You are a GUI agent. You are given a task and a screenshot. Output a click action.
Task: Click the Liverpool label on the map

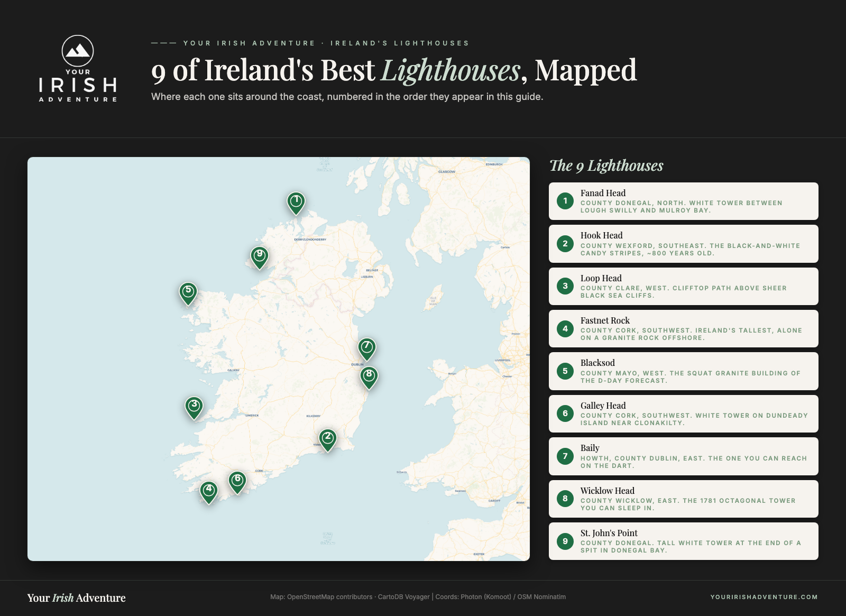(x=503, y=360)
